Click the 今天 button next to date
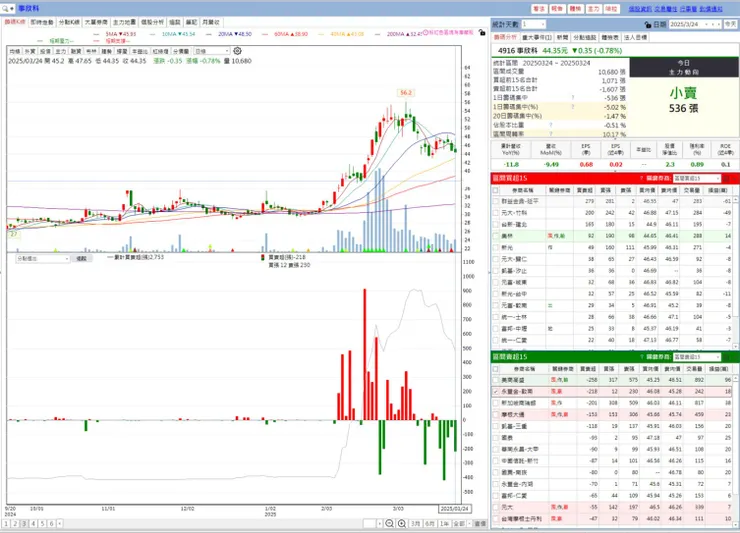Screen dimensions: 740x533 click(x=730, y=24)
